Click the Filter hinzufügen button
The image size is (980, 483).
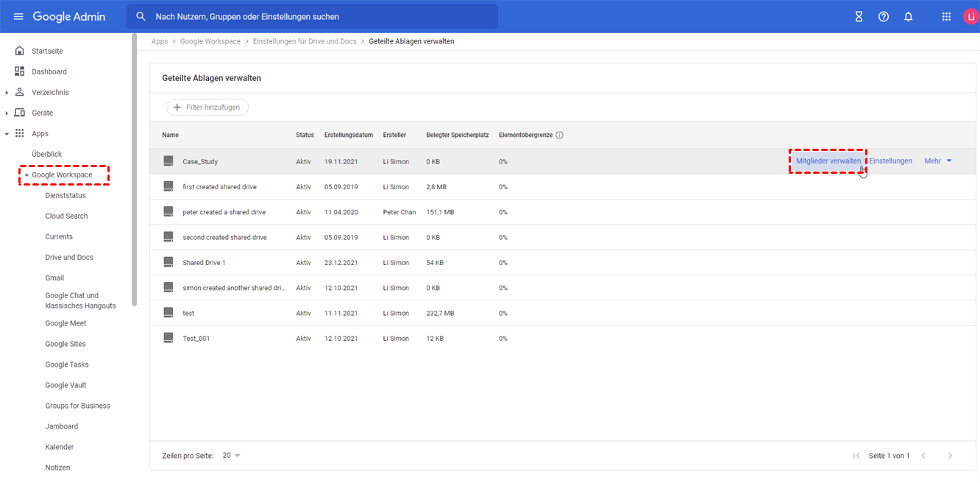[x=207, y=107]
